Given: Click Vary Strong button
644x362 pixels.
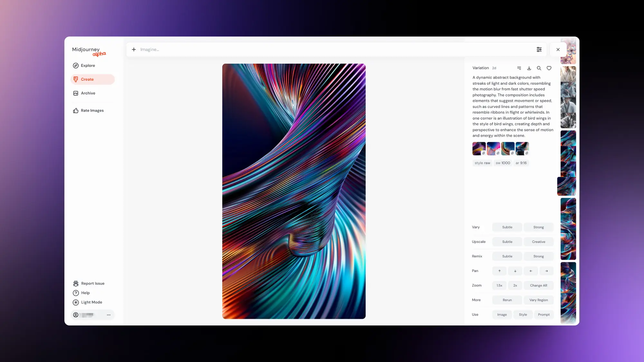Looking at the screenshot, I should pyautogui.click(x=538, y=227).
